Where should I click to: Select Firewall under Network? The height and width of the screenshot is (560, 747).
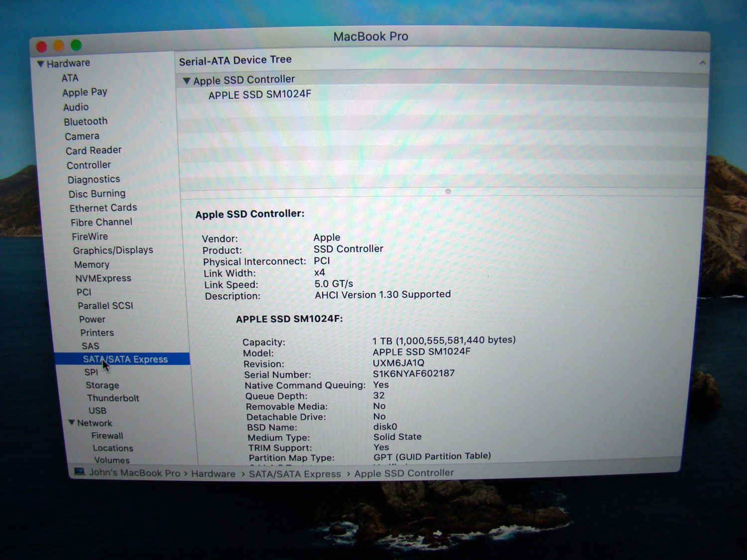[x=107, y=436]
